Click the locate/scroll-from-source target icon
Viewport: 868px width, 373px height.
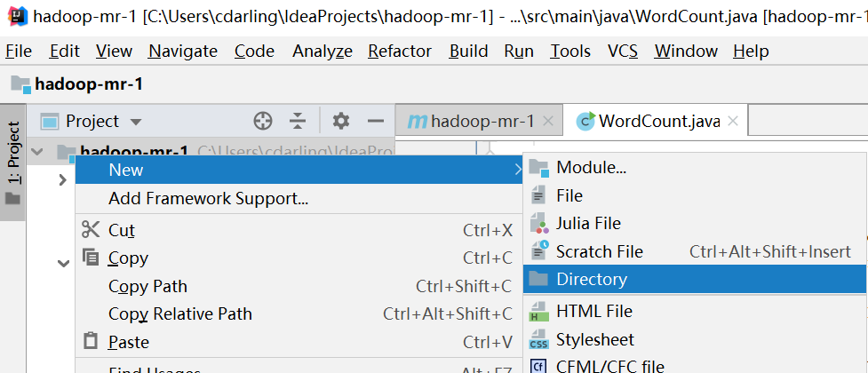[x=263, y=121]
